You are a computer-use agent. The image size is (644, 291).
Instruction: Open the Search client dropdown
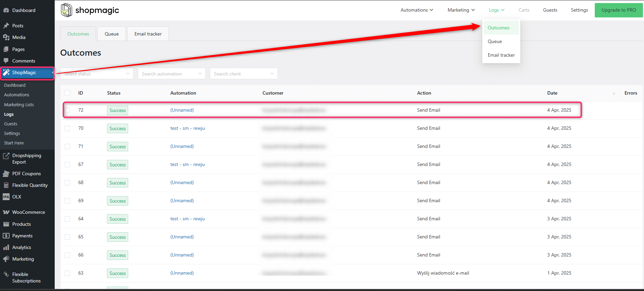click(243, 73)
